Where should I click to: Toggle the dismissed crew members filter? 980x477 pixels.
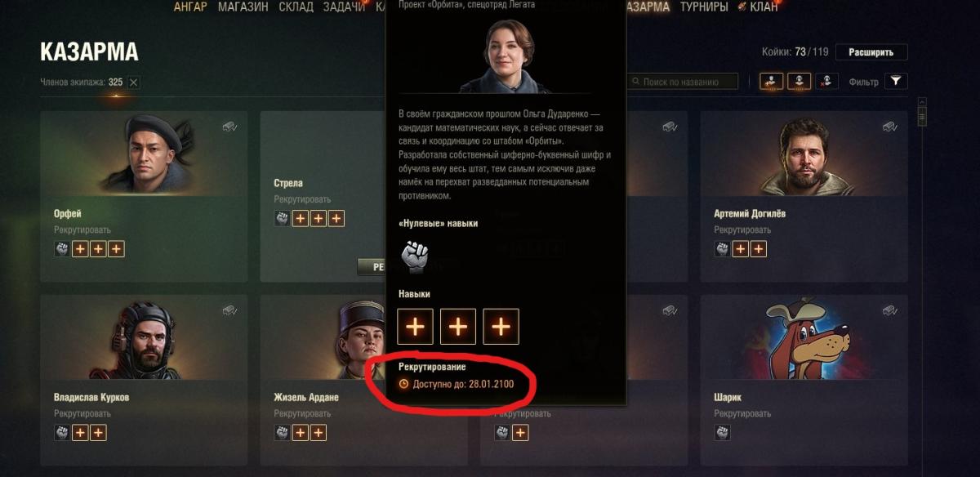tap(826, 81)
